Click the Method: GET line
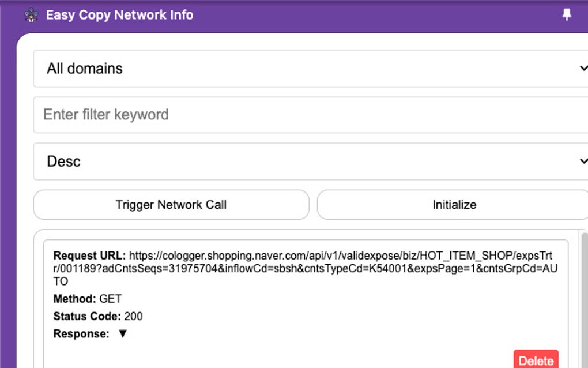Image resolution: width=588 pixels, height=368 pixels. tap(86, 299)
